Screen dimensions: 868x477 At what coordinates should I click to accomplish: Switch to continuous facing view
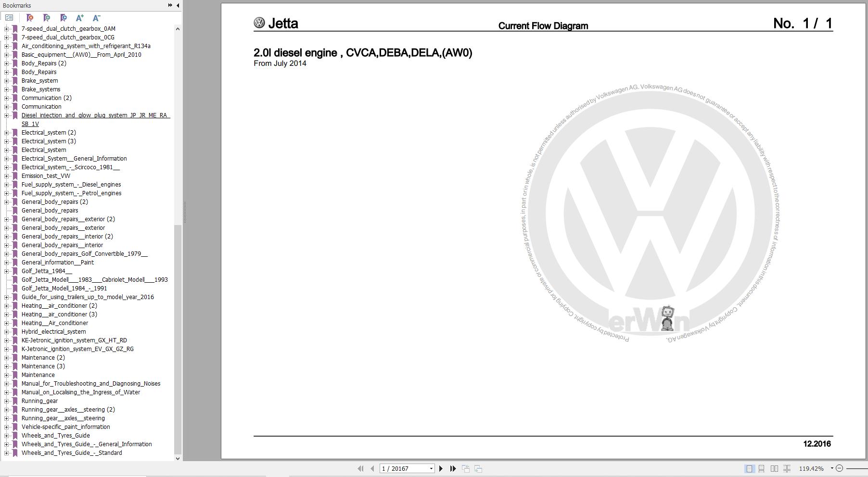[x=787, y=468]
